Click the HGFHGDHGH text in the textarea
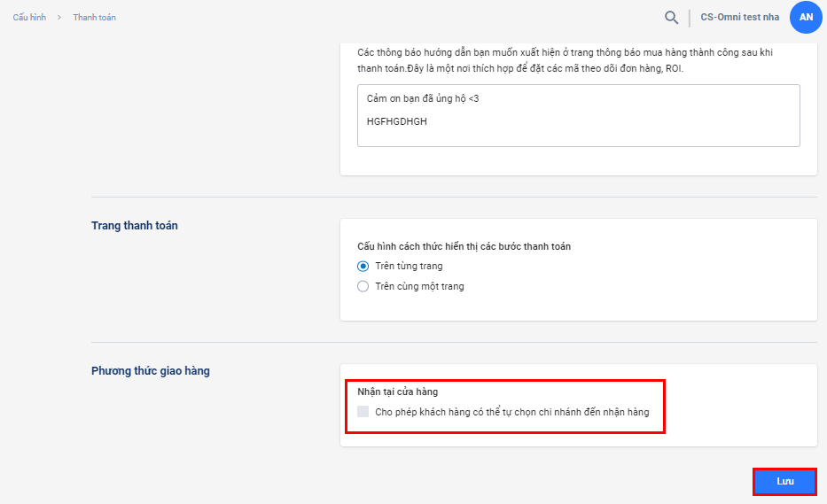This screenshot has height=504, width=827. [x=396, y=121]
